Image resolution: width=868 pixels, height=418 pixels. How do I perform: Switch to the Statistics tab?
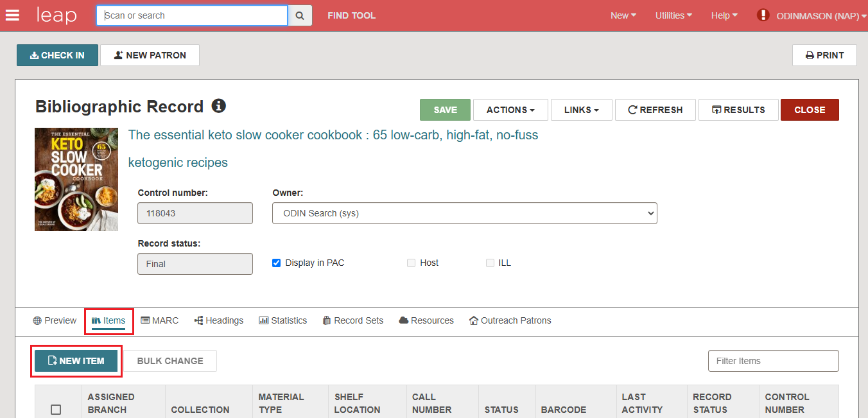(283, 320)
